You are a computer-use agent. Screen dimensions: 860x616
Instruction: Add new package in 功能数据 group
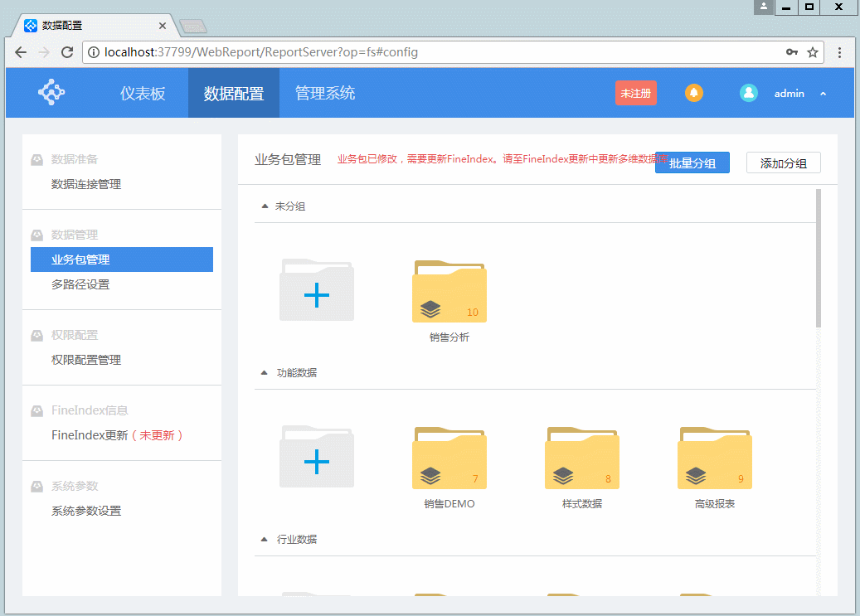317,458
